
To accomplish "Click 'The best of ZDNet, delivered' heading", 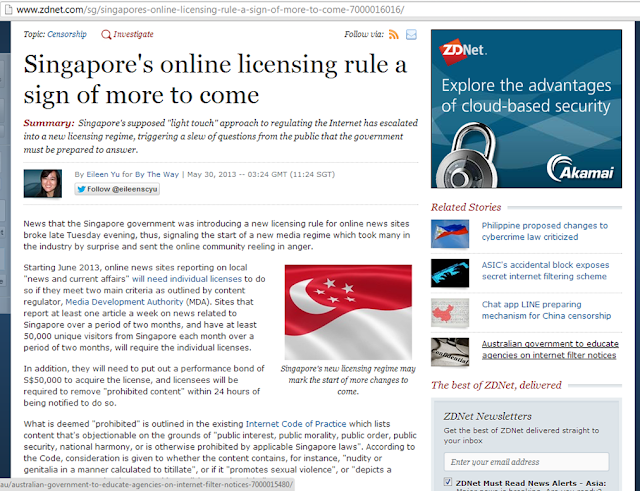I will tap(496, 385).
